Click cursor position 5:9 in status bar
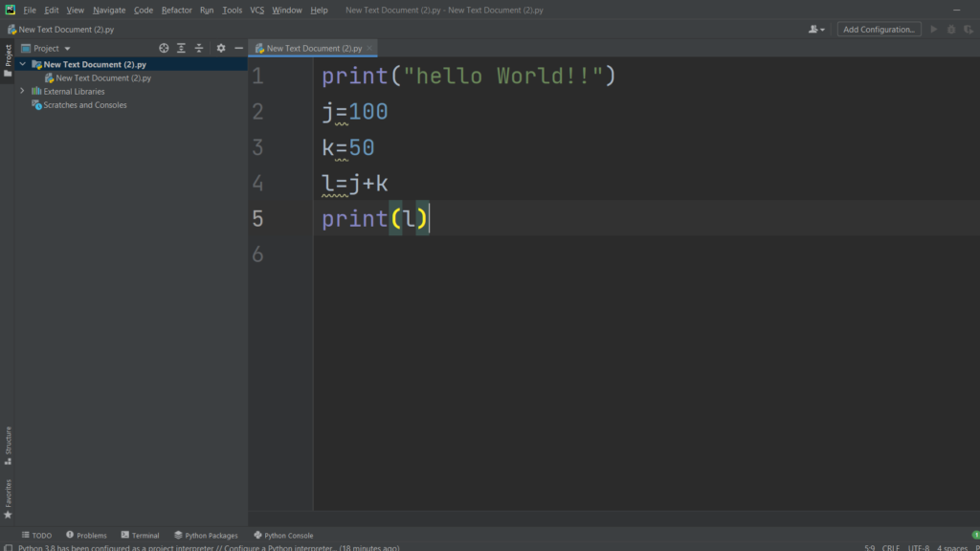The height and width of the screenshot is (551, 980). [x=869, y=548]
